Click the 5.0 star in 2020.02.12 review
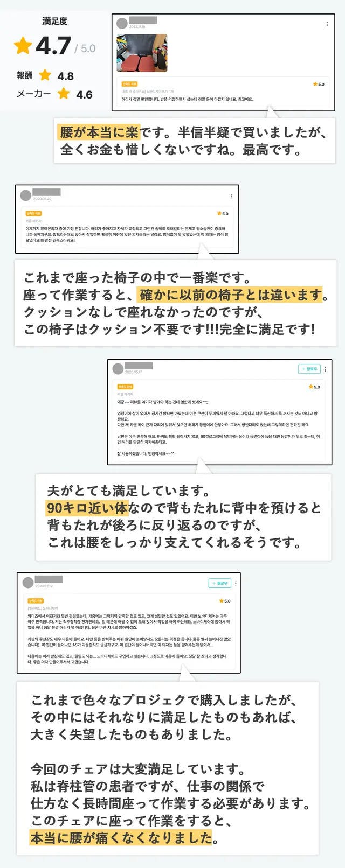This screenshot has height=868, width=345. tap(221, 601)
